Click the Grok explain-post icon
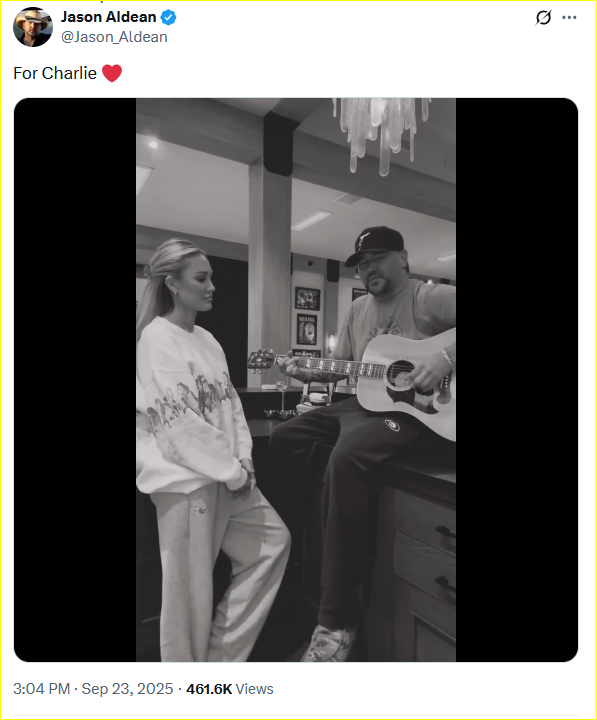 [x=543, y=17]
